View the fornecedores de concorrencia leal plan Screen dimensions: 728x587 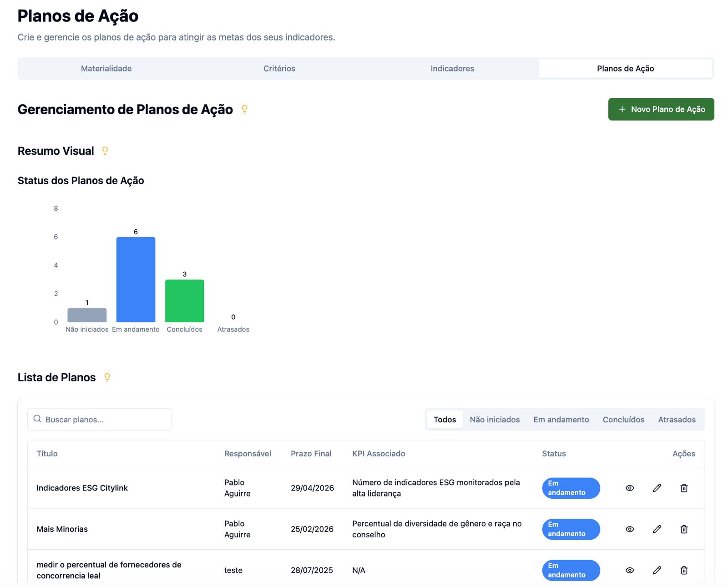click(630, 570)
